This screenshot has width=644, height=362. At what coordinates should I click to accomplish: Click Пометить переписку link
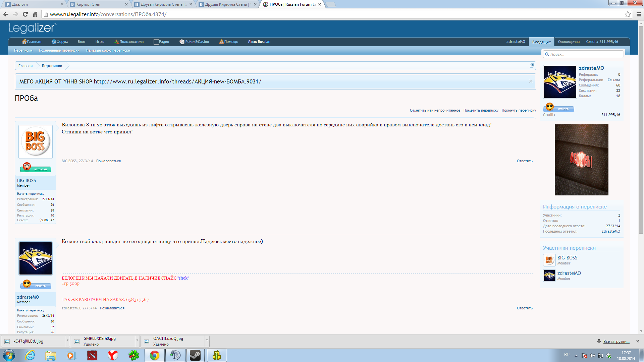point(481,110)
